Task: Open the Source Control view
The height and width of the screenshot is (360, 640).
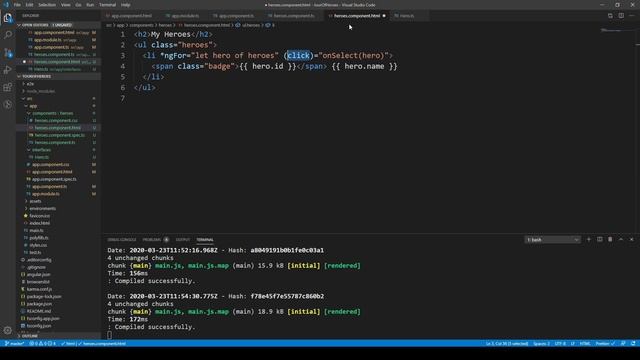Action: 8,53
